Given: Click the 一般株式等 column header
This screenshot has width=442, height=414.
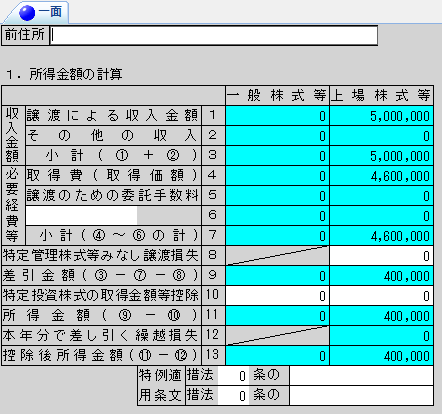Looking at the screenshot, I should tap(277, 96).
